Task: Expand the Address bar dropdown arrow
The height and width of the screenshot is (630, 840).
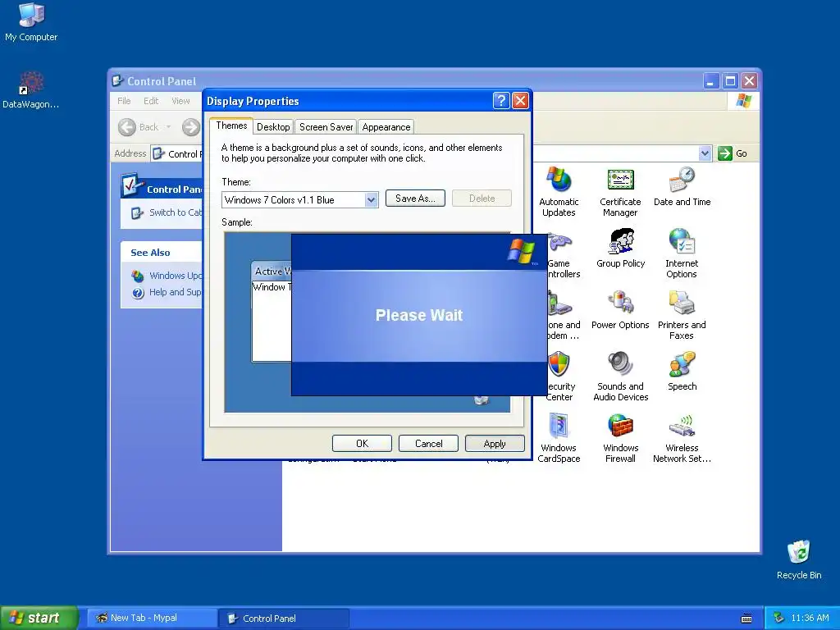Action: 705,153
